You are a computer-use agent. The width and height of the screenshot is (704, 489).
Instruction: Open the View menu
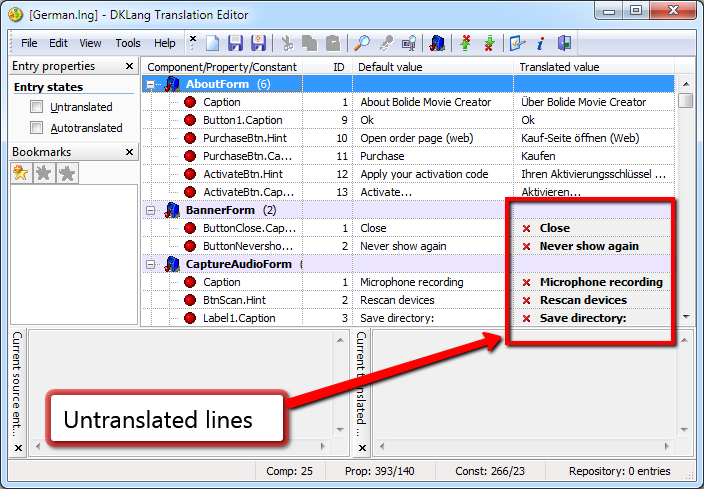tap(90, 43)
